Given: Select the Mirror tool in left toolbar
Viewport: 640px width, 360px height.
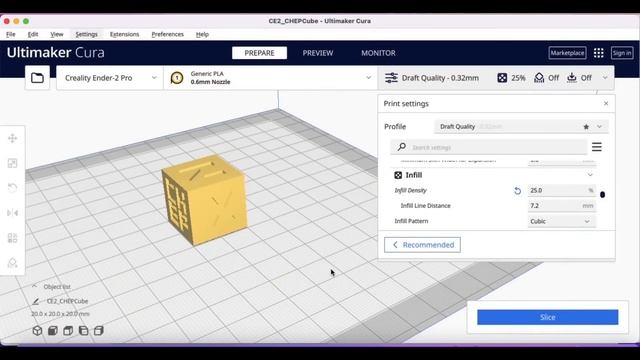Looking at the screenshot, I should click(x=13, y=213).
